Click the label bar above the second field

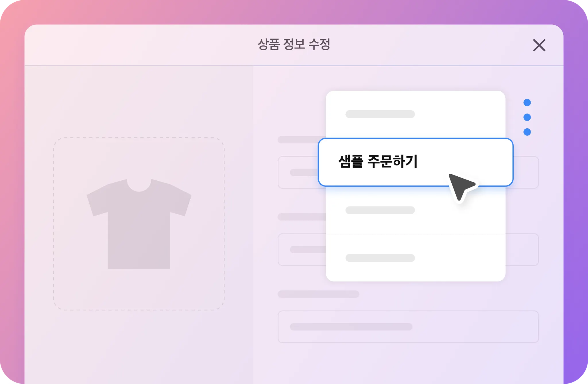[301, 217]
